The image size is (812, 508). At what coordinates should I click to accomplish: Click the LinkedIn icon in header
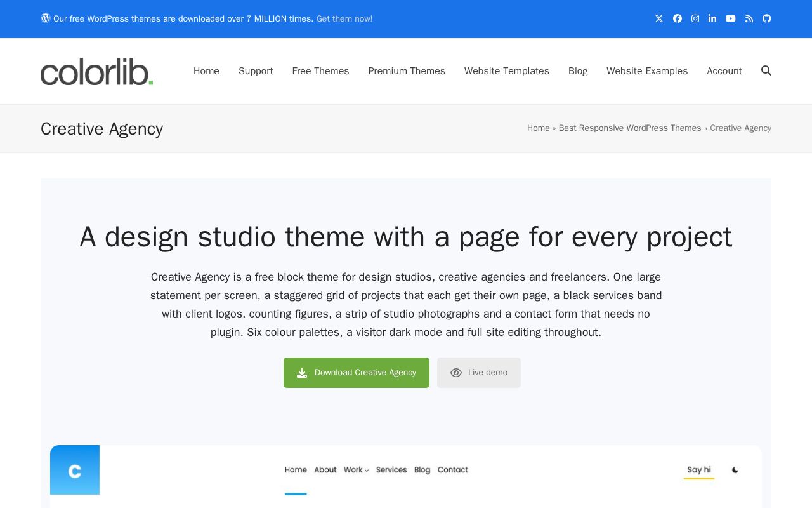(712, 18)
